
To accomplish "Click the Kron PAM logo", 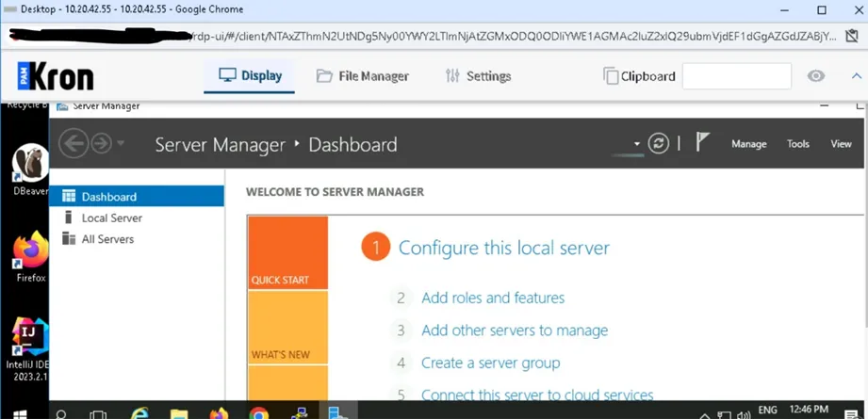I will tap(56, 76).
